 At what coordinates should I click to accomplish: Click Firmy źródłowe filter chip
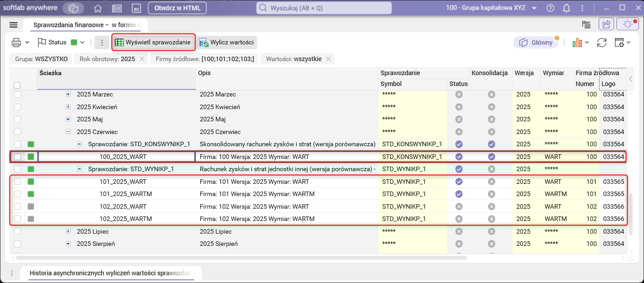(205, 59)
